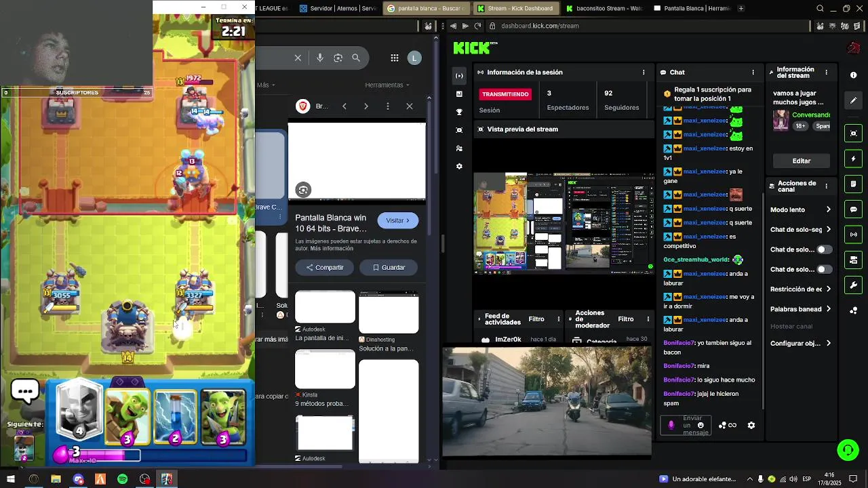Click Compartir on the image preview

click(324, 267)
